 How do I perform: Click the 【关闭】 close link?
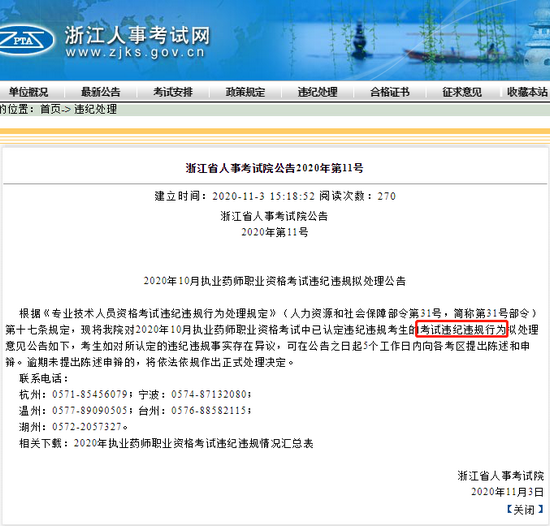point(524,510)
